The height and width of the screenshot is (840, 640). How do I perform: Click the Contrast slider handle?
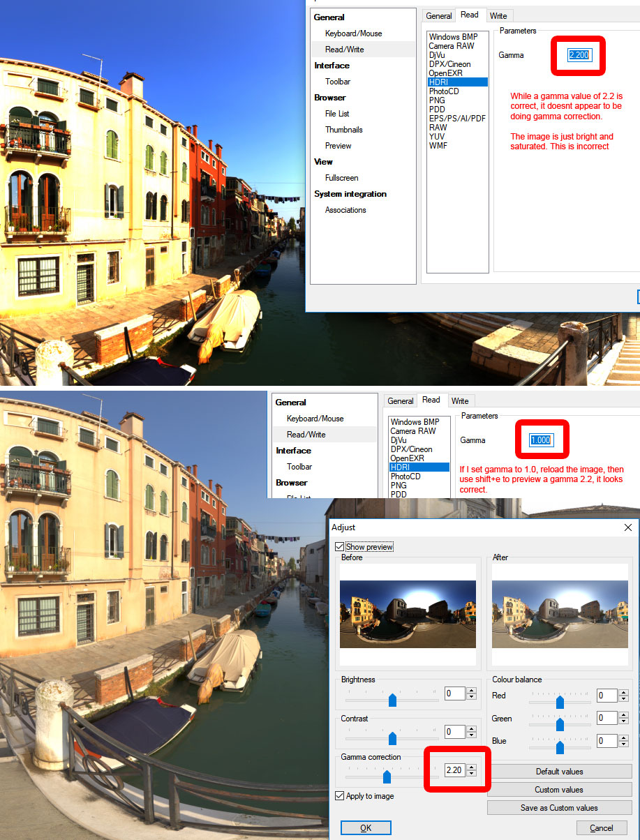pos(392,738)
